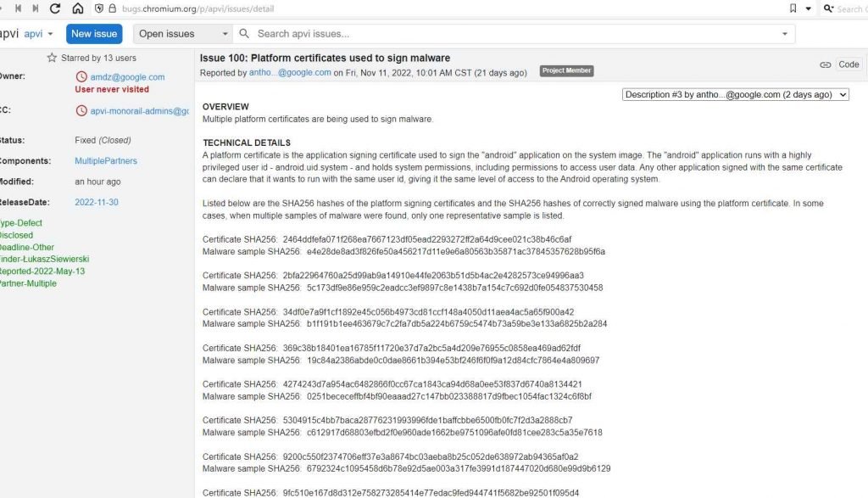Click the shield tracking protection icon
868x498 pixels.
pyautogui.click(x=99, y=8)
